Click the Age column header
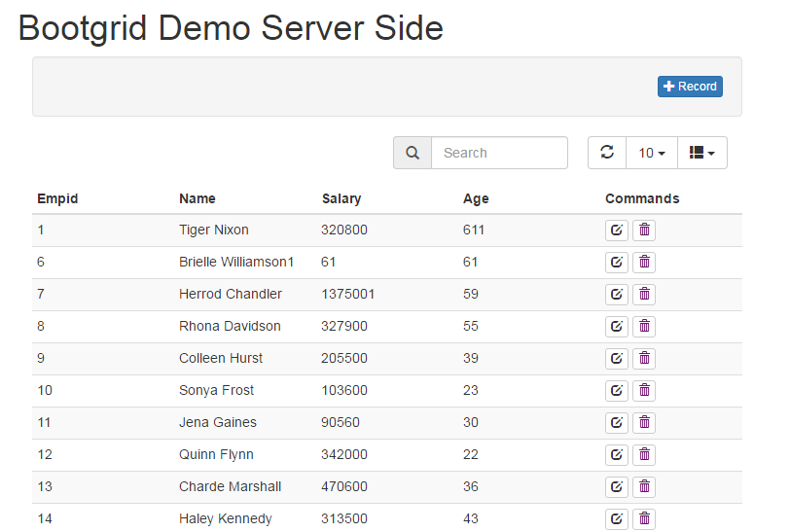The height and width of the screenshot is (532, 790). (476, 198)
